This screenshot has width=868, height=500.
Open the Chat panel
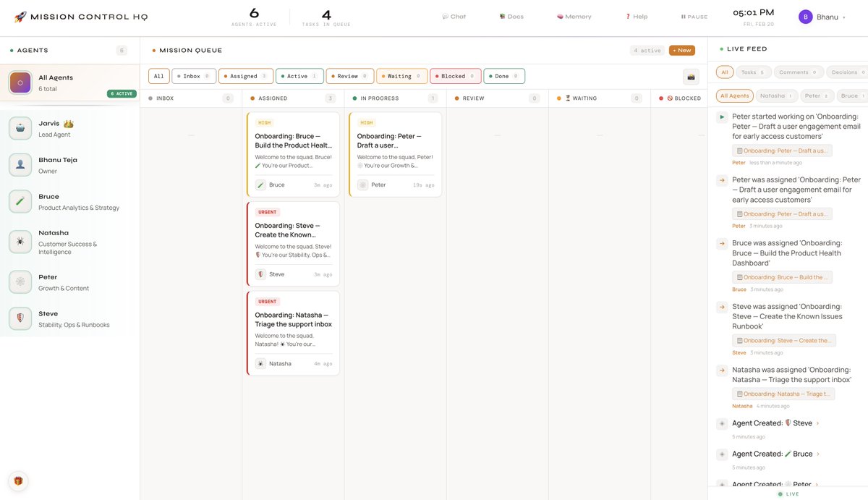point(454,17)
